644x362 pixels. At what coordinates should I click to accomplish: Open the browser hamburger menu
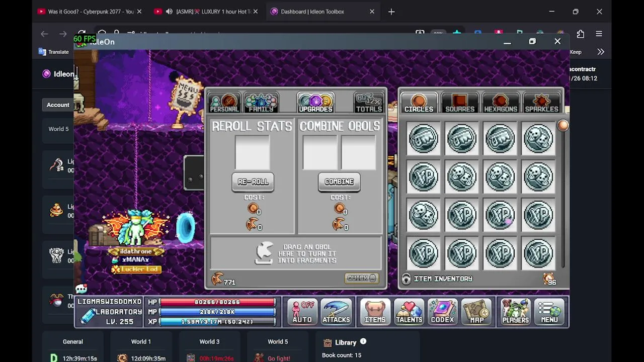coord(599,34)
